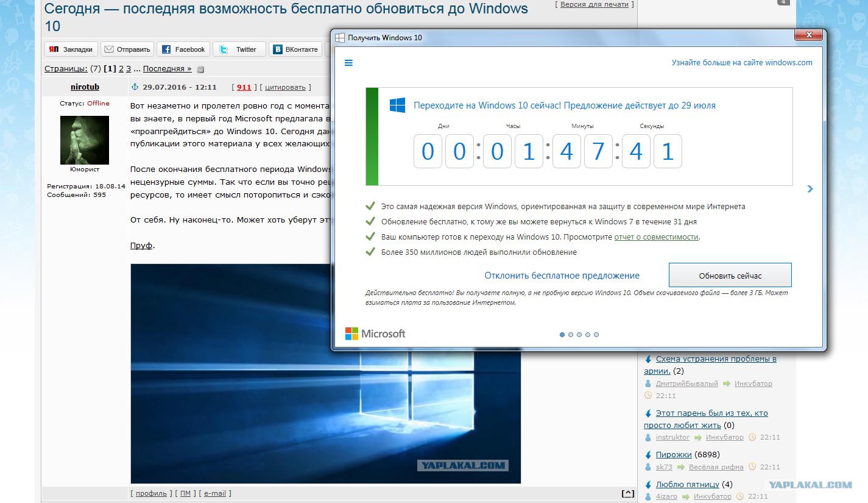Open the forum thread title link about Windows 10
The width and height of the screenshot is (868, 503).
(286, 18)
